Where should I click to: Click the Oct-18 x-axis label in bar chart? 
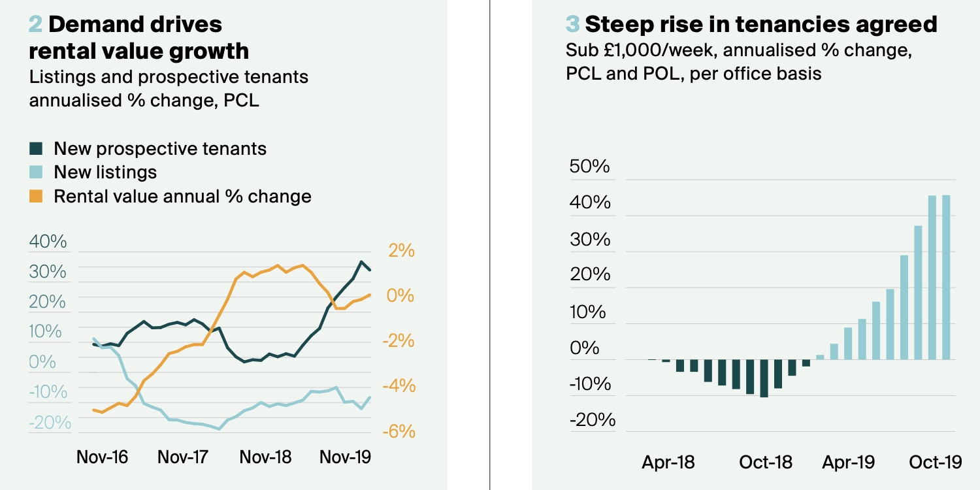coord(766,463)
